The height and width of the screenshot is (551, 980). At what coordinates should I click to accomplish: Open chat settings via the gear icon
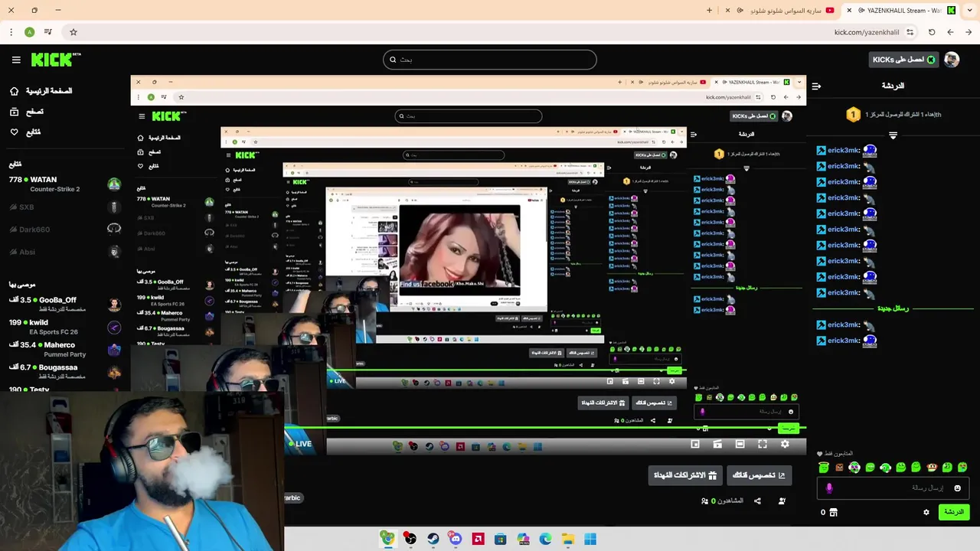coord(926,512)
